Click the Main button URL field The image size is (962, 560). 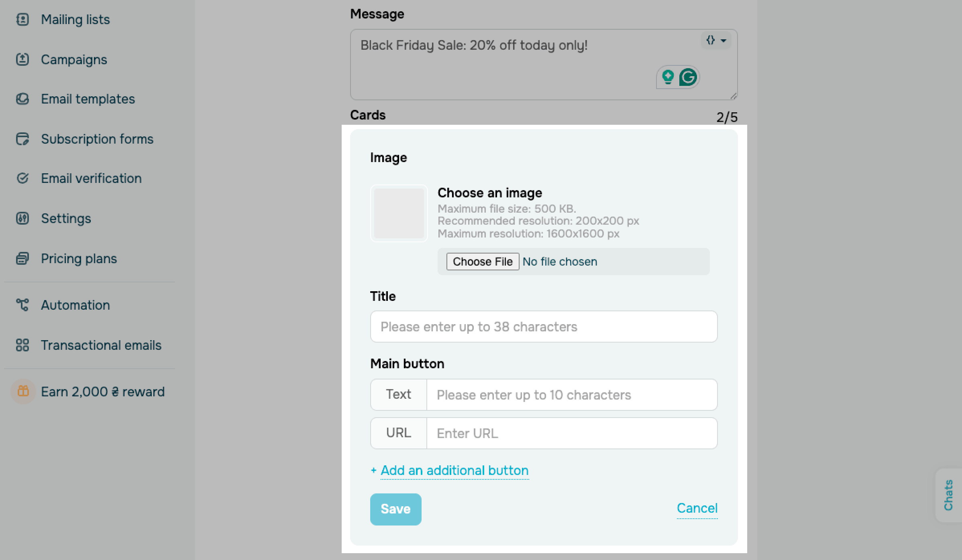(571, 433)
